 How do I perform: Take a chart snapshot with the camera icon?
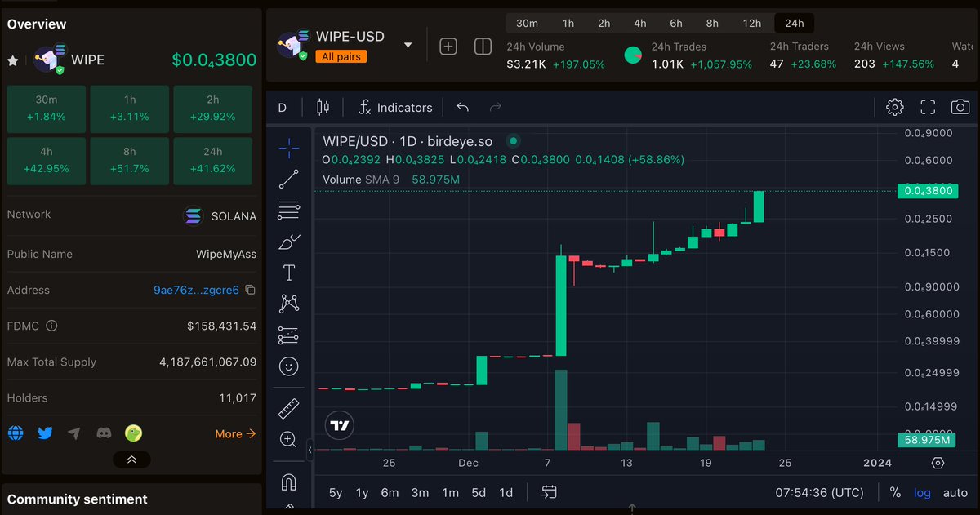(x=960, y=107)
